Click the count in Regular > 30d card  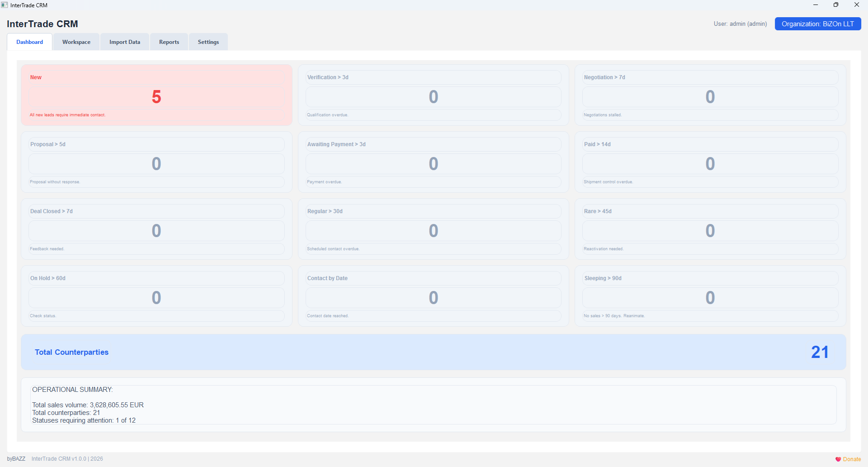click(434, 231)
